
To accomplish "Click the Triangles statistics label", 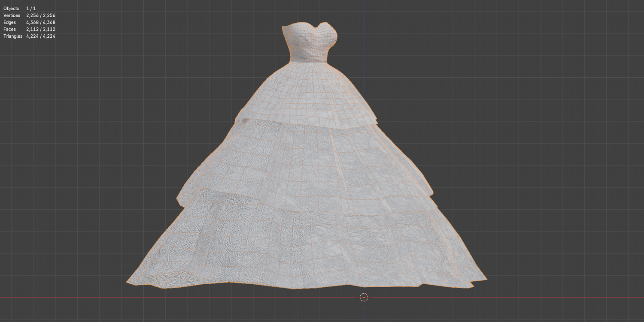I will tap(13, 36).
